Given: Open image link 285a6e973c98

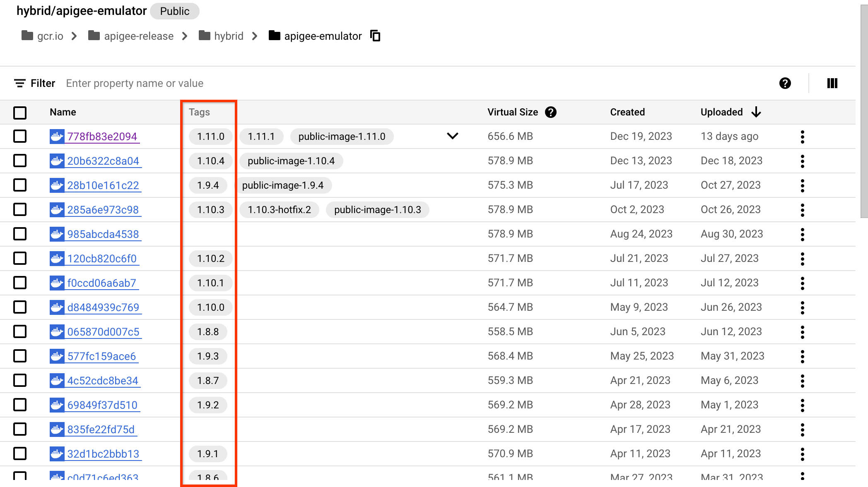Looking at the screenshot, I should coord(103,210).
